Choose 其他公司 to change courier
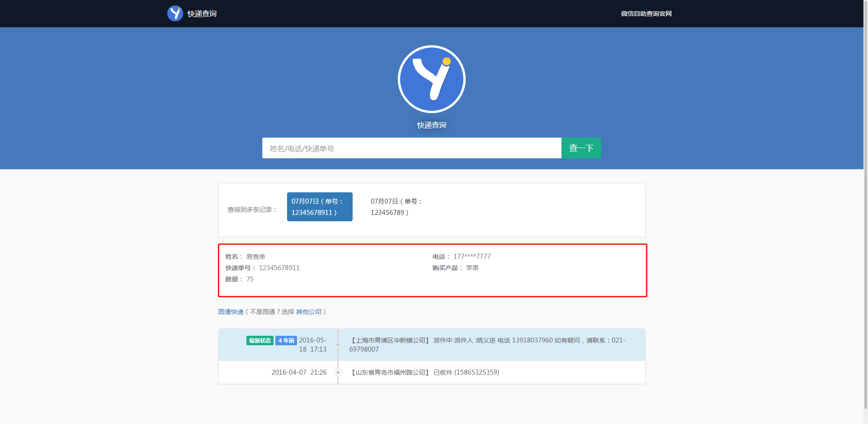Viewport: 868px width, 424px height. click(x=309, y=312)
